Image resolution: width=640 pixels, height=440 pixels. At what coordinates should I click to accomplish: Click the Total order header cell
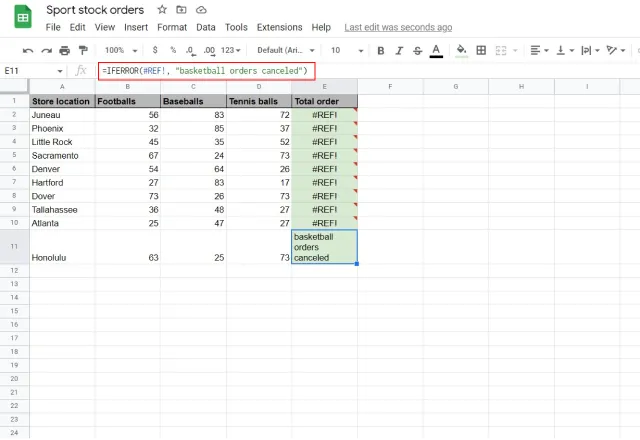point(324,101)
